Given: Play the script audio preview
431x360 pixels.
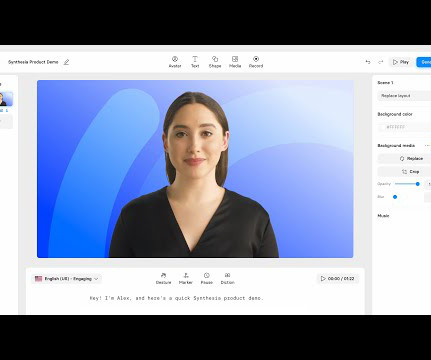Looking at the screenshot, I should pos(338,279).
